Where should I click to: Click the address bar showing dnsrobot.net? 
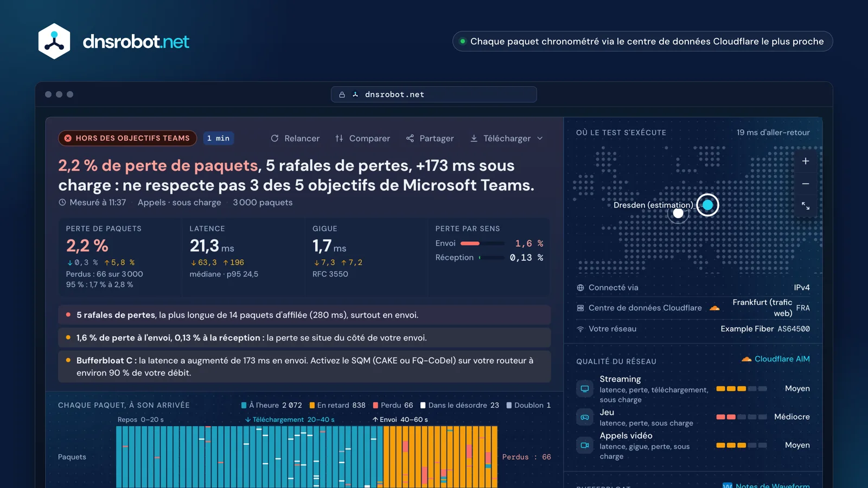(434, 94)
